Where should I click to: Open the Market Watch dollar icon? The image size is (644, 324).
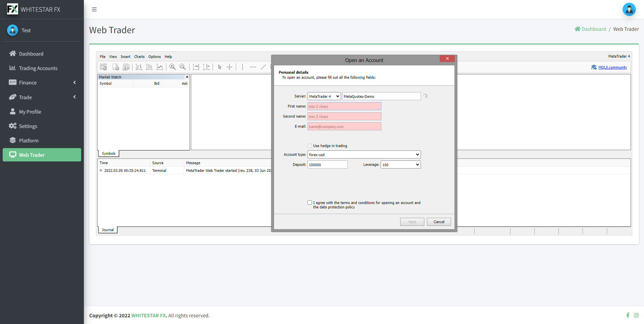click(126, 67)
